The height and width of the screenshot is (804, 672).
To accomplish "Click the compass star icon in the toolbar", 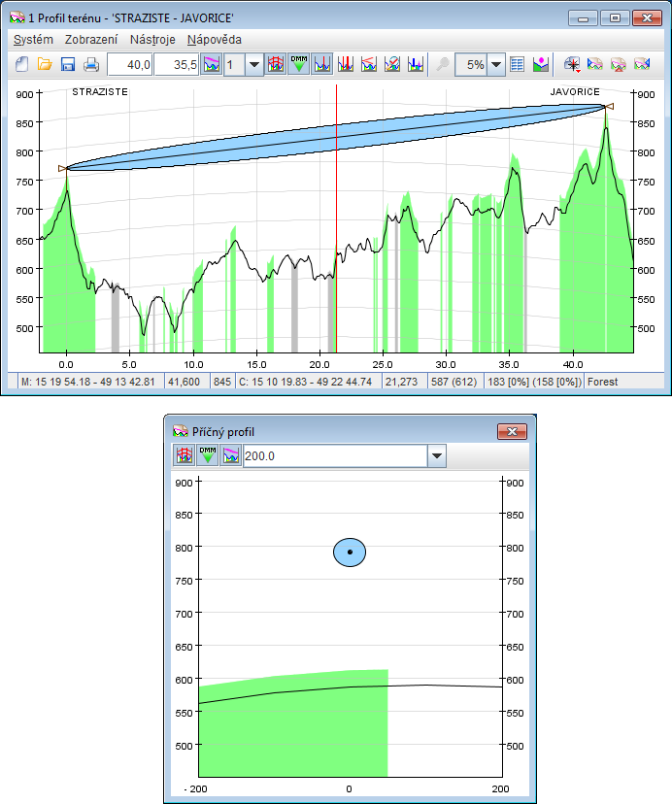I will pos(572,65).
